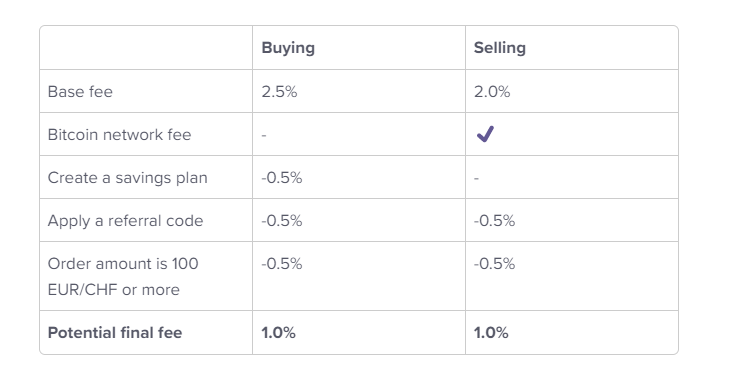Select the Selling column header
This screenshot has height=377, width=739.
tap(500, 48)
